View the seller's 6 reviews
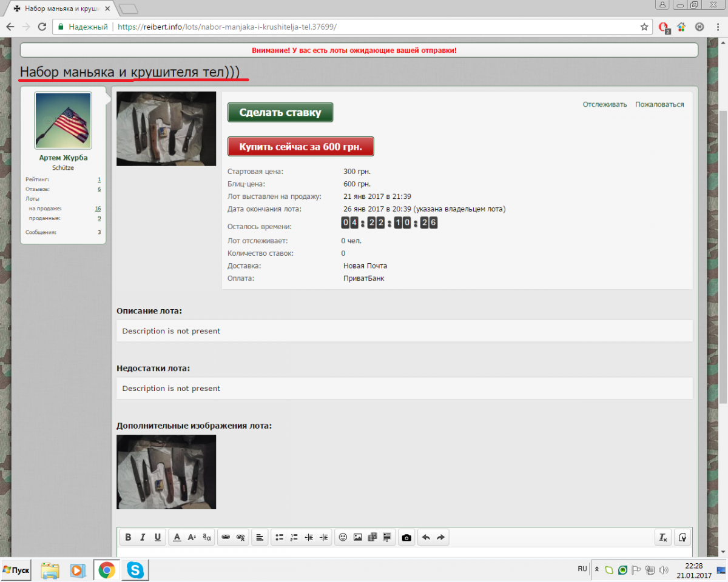Screen dimensions: 728x582 pos(99,189)
